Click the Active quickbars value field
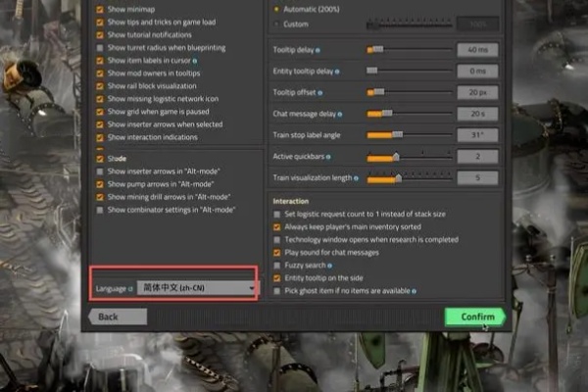The width and height of the screenshot is (588, 392). click(x=477, y=157)
